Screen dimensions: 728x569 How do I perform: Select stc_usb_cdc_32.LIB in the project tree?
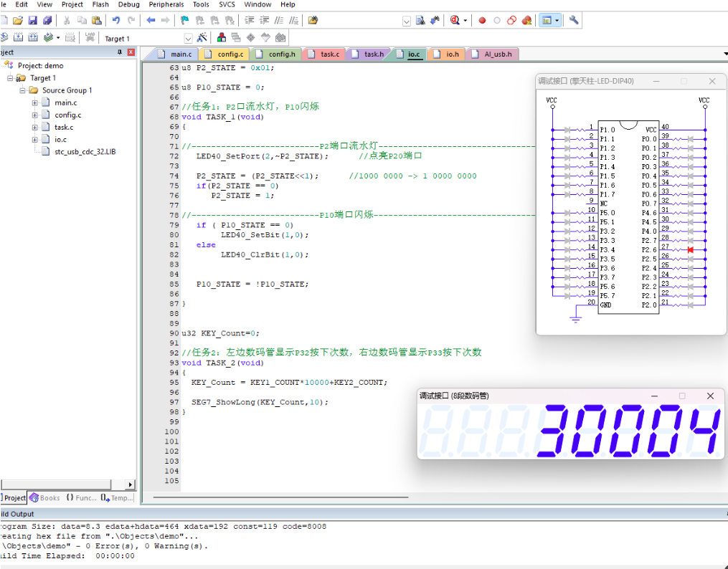[x=85, y=152]
